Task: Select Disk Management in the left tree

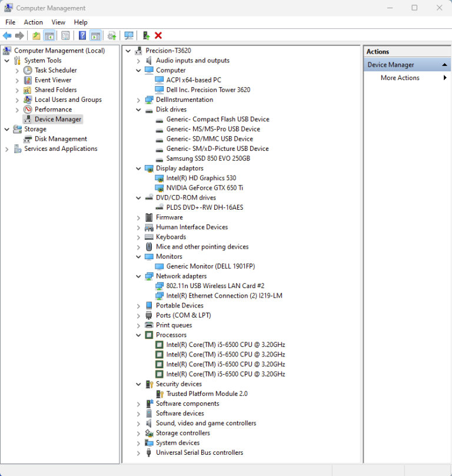Action: (60, 139)
